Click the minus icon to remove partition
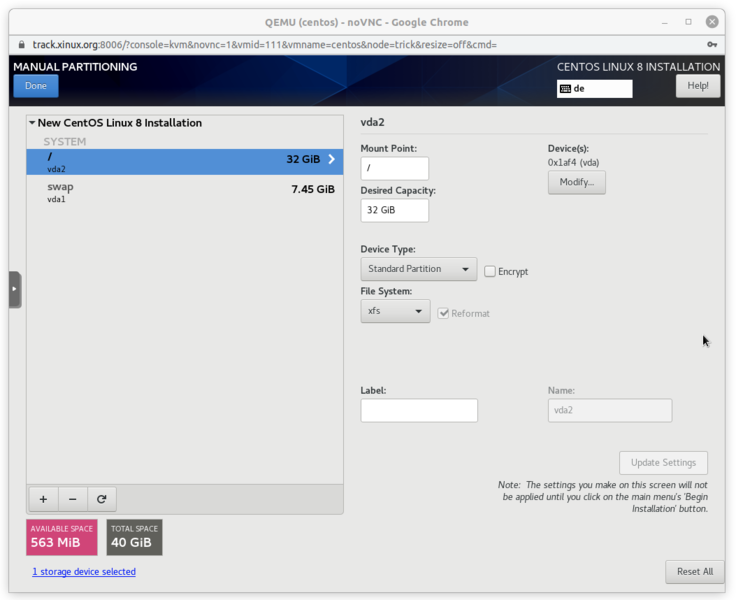The height and width of the screenshot is (600, 736). (x=72, y=498)
